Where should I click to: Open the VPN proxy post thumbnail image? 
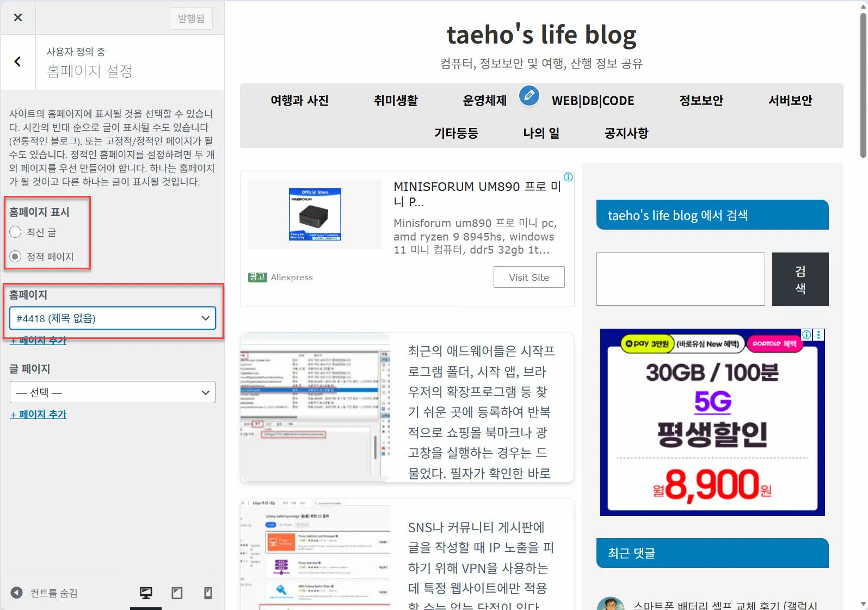click(x=316, y=554)
